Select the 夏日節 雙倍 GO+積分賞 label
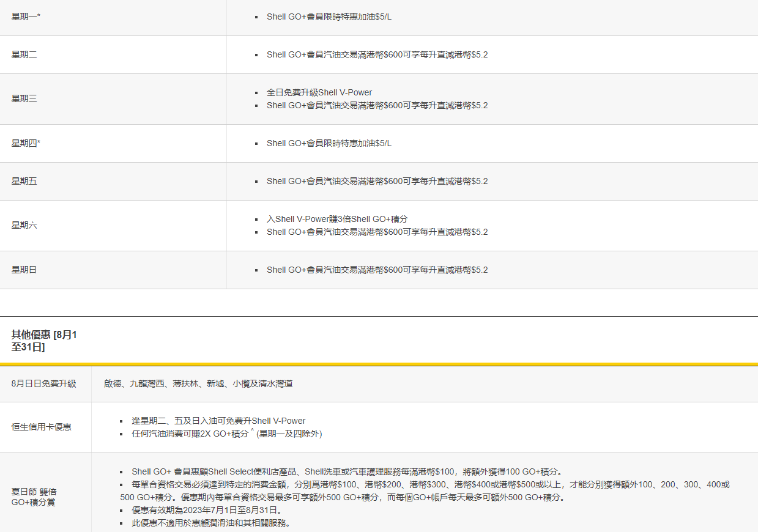 coord(35,497)
